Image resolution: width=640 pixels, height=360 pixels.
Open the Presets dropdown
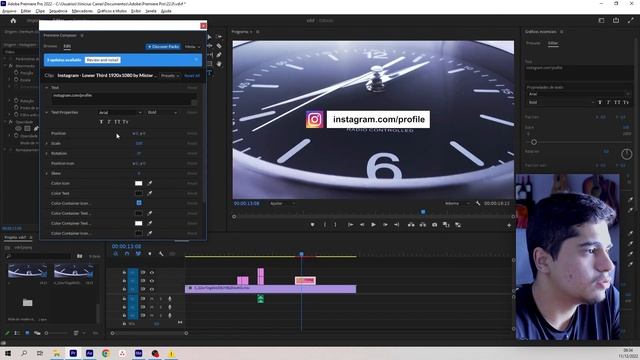170,76
